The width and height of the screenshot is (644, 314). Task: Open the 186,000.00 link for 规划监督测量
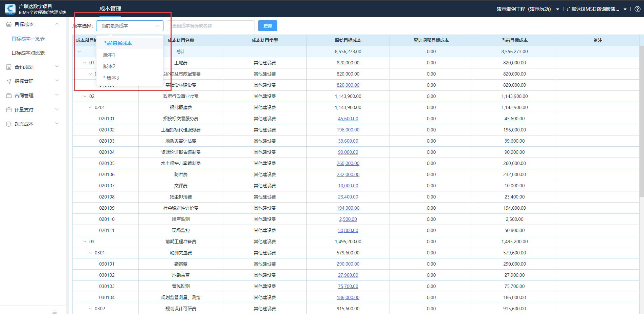(348, 297)
